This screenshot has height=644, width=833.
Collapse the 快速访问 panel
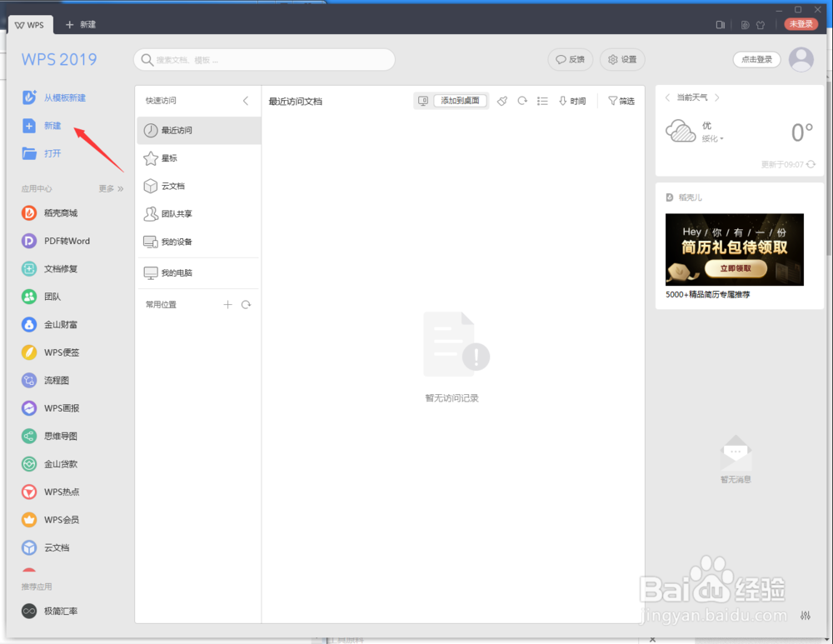[x=246, y=101]
